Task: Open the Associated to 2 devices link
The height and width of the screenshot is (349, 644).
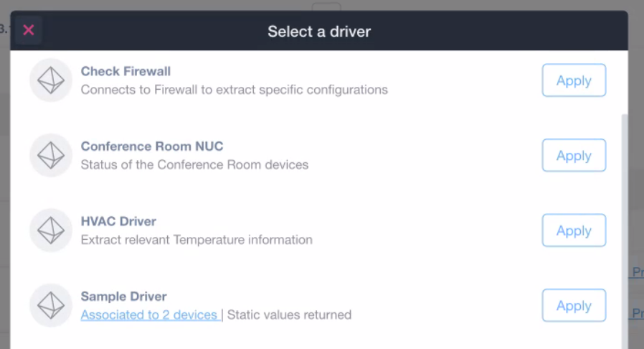Action: pyautogui.click(x=149, y=315)
